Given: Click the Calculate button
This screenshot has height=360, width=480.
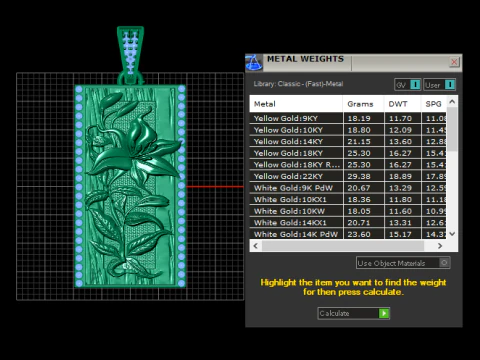Looking at the screenshot, I should 353,313.
